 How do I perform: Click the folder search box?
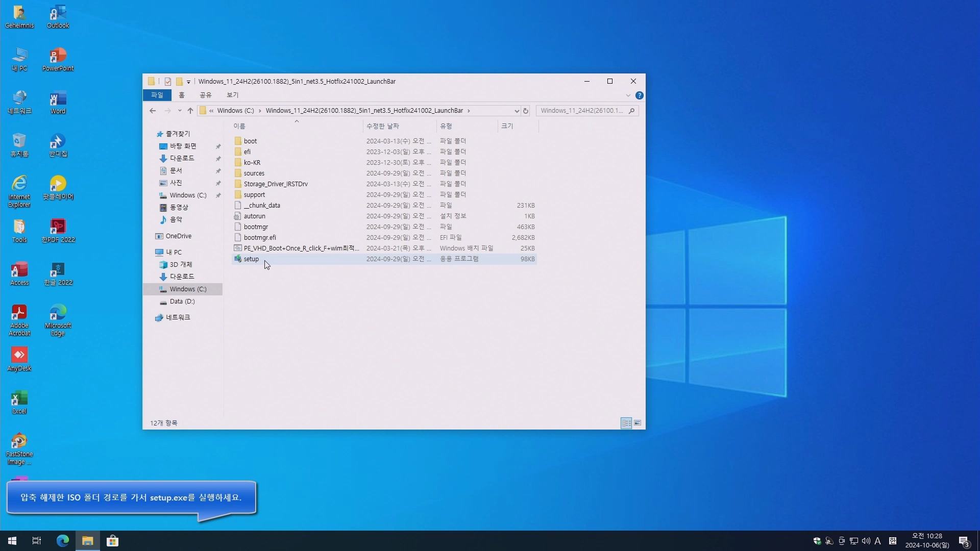click(x=582, y=111)
